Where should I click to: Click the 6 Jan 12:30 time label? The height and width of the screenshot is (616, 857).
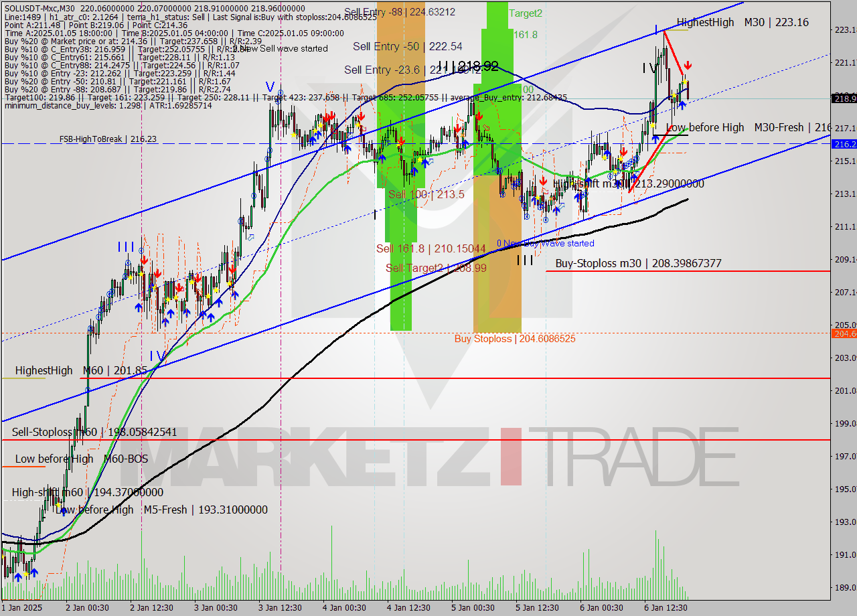click(665, 607)
